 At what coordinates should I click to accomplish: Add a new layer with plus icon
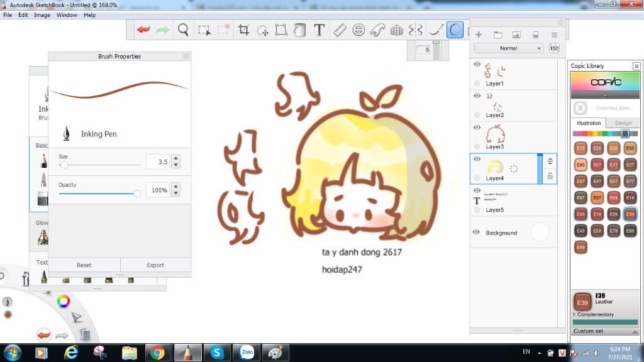pyautogui.click(x=479, y=35)
